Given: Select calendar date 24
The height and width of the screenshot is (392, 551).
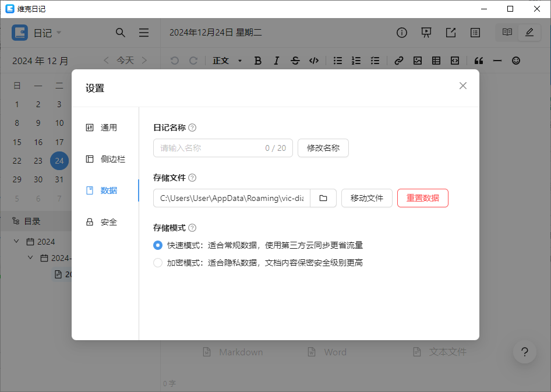Looking at the screenshot, I should [x=59, y=161].
